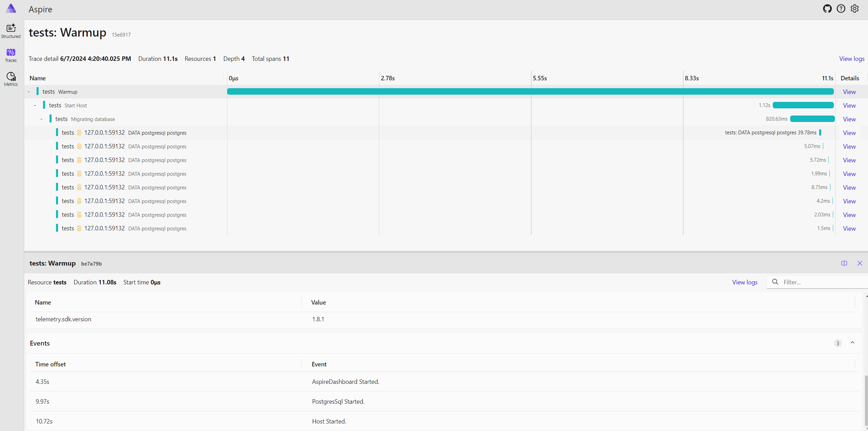Screen dimensions: 868x431
Task: Click the telemetry.sdk.version property name
Action: (x=64, y=319)
